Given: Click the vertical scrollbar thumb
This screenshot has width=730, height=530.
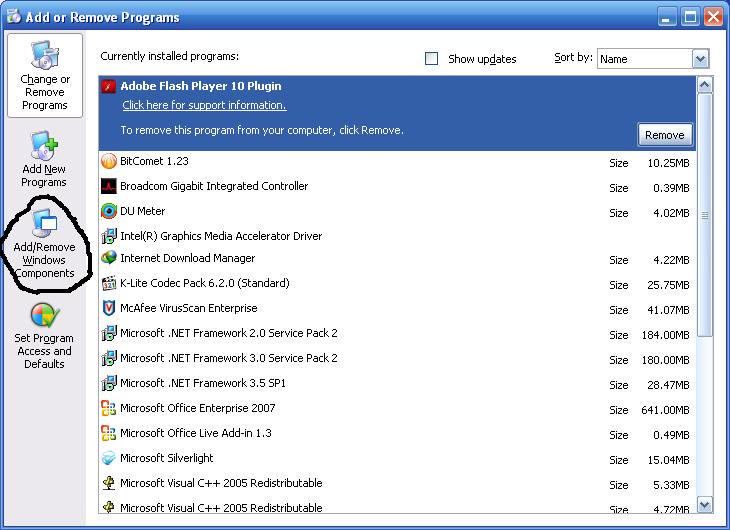Looking at the screenshot, I should pyautogui.click(x=704, y=215).
